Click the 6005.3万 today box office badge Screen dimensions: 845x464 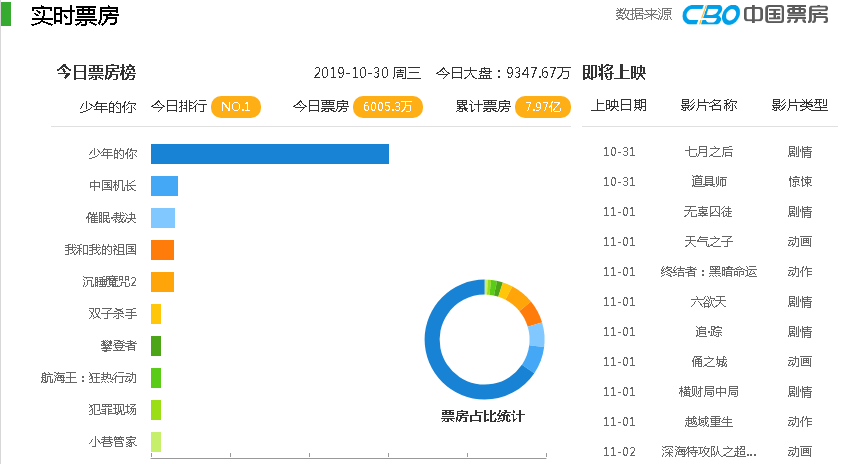387,107
